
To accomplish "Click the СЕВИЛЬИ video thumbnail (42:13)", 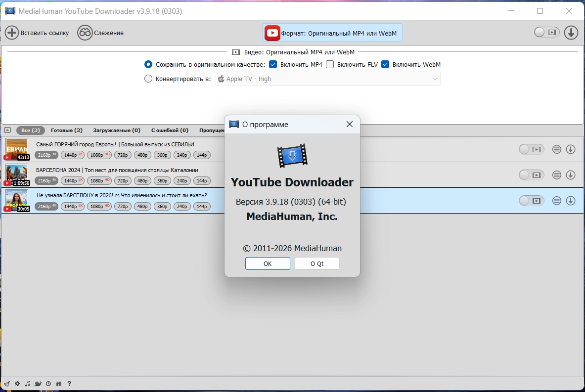I will point(17,149).
